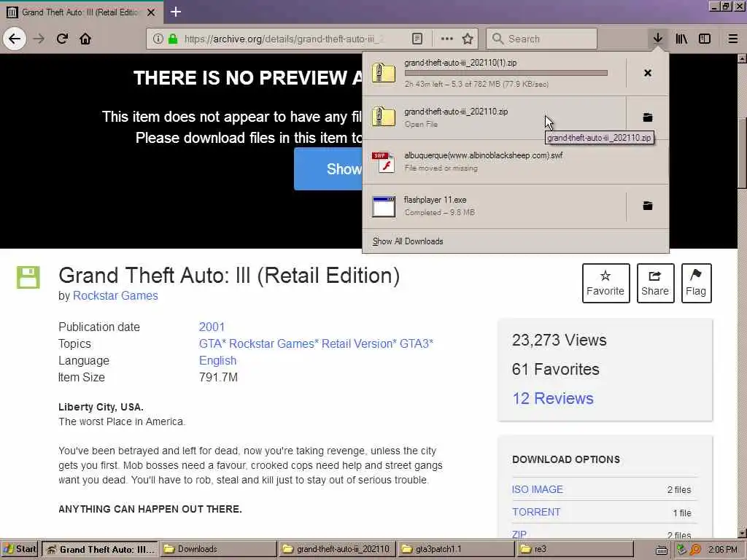Screen dimensions: 747x560
Task: Bookmark this page with the star icon
Action: (468, 39)
